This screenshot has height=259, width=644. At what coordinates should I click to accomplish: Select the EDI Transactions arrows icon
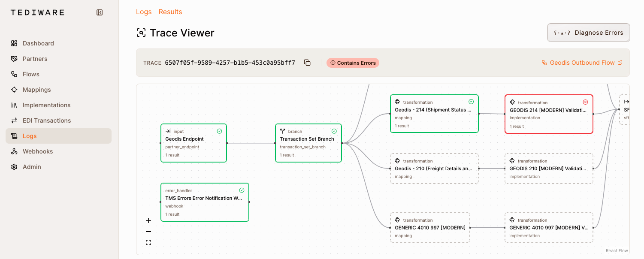coord(14,120)
